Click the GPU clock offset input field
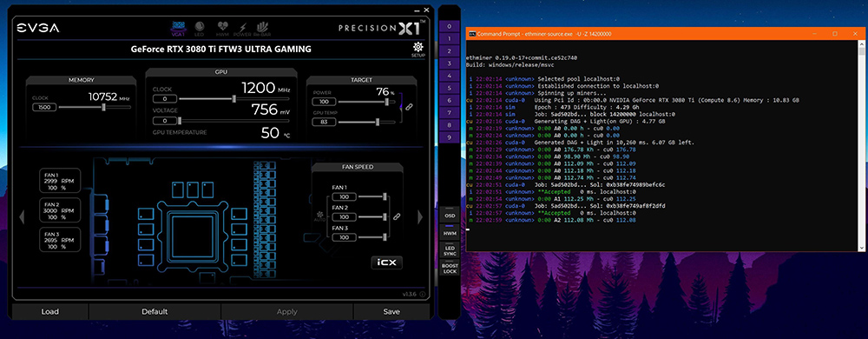Screen dimensions: 868x339 pyautogui.click(x=164, y=98)
